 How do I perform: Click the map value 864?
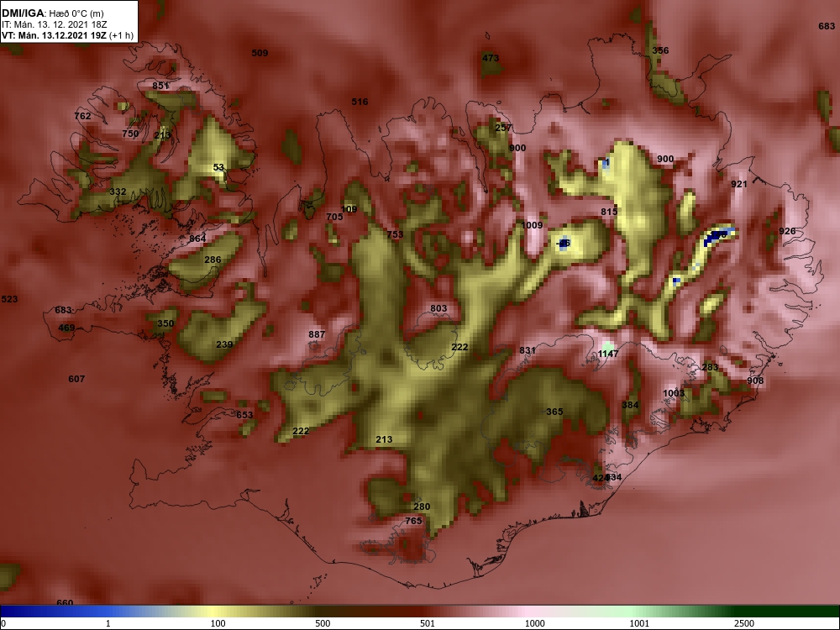click(x=197, y=239)
